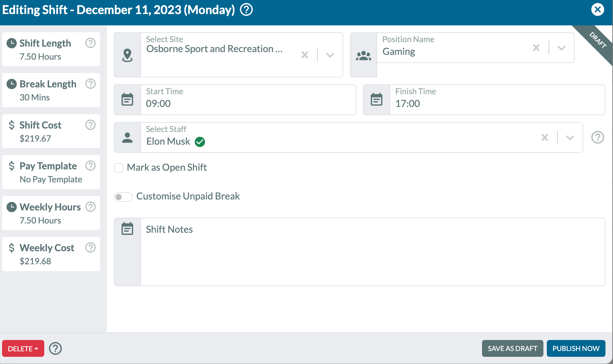Screen dimensions: 613x364
Task: Click the Weekly Cost dollar icon
Action: (x=12, y=248)
